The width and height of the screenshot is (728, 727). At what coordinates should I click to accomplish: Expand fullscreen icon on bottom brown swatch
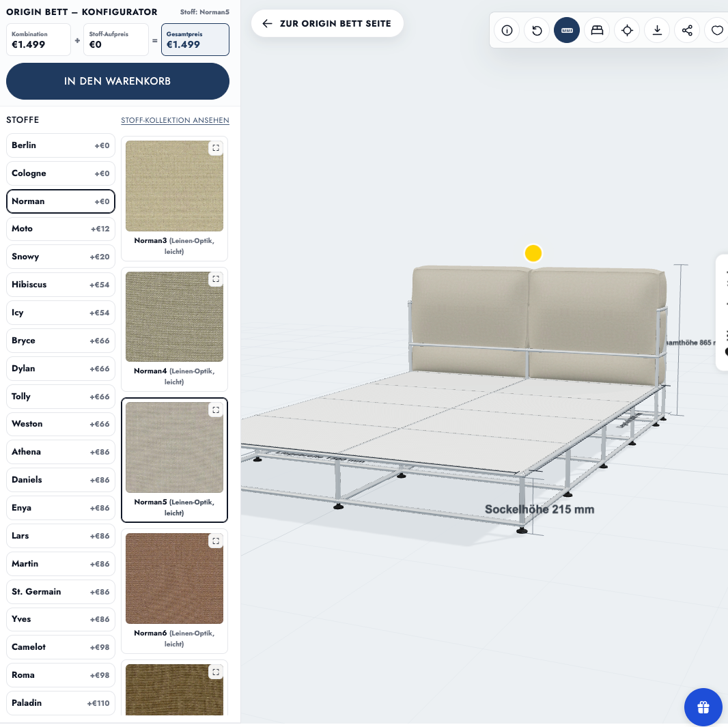click(x=216, y=672)
